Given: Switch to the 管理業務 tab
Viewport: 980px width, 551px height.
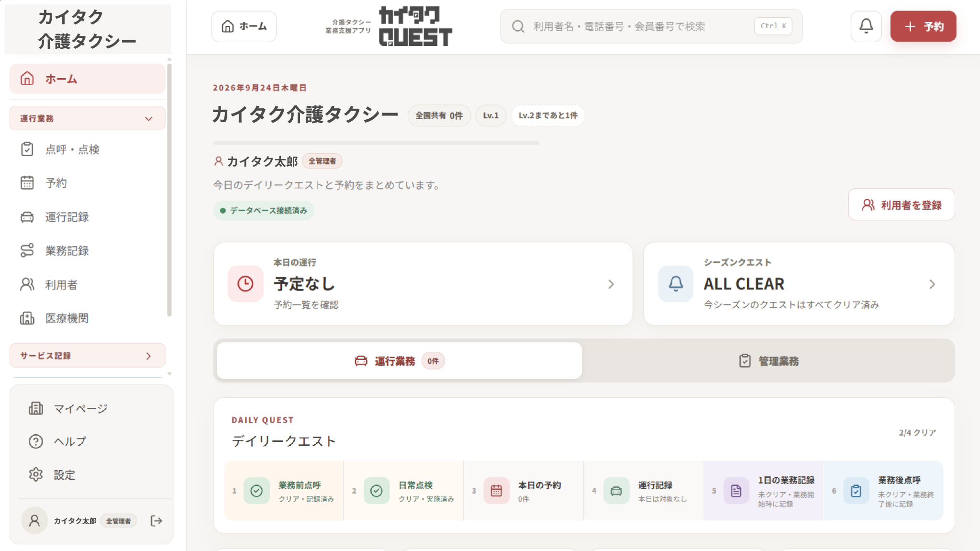Looking at the screenshot, I should (769, 361).
